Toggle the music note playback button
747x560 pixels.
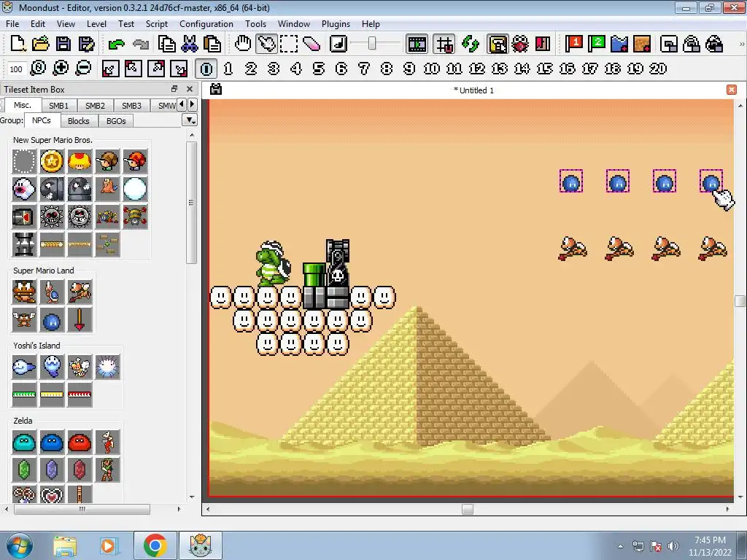(x=338, y=44)
